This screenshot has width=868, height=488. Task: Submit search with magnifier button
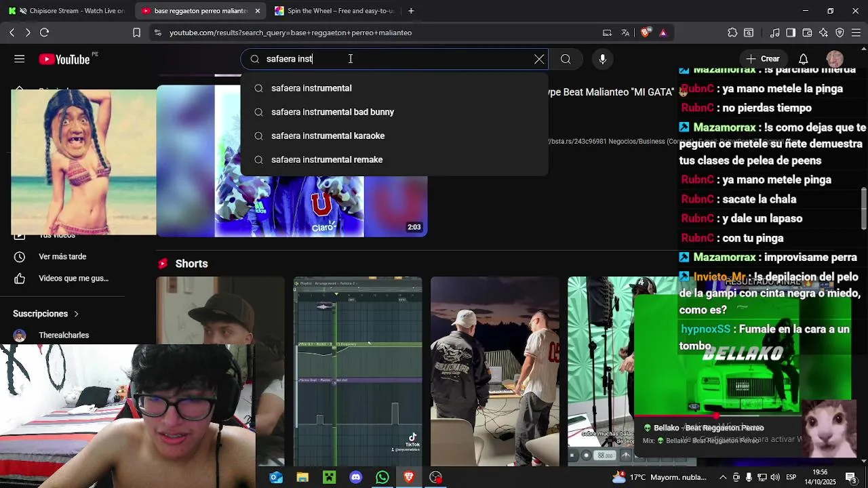click(566, 59)
